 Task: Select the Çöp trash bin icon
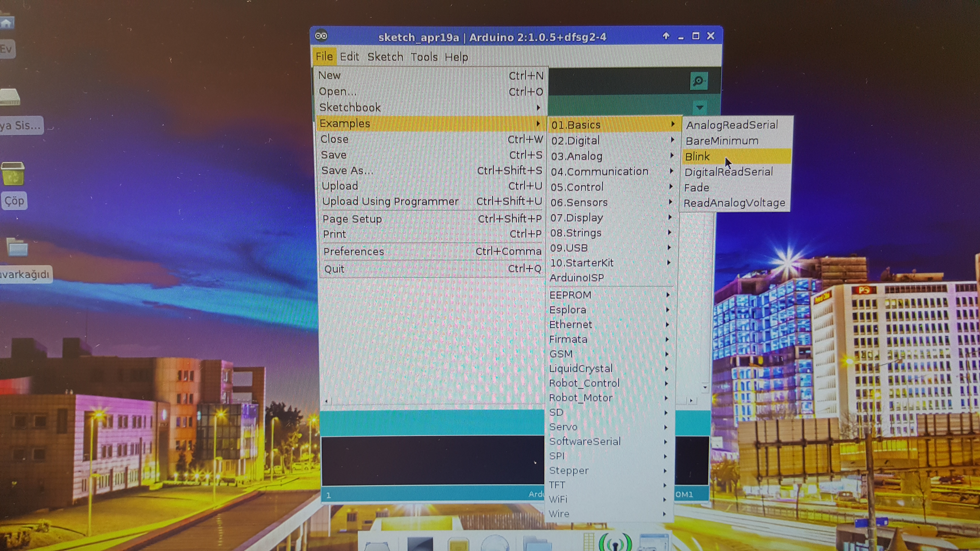point(13,174)
